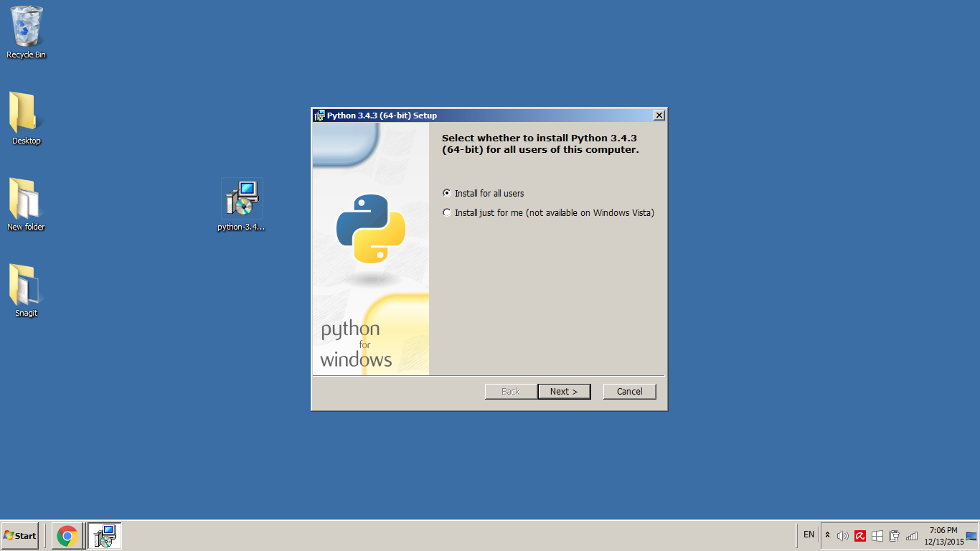
Task: Click the installer icon in the title bar
Action: (x=319, y=116)
